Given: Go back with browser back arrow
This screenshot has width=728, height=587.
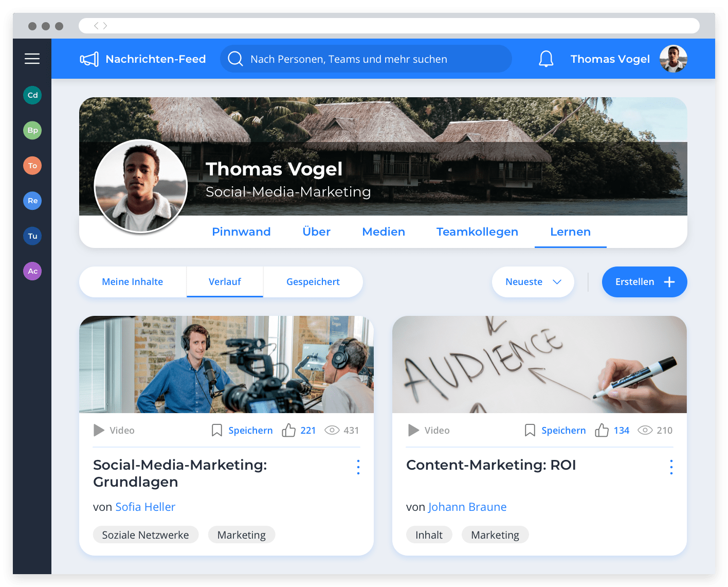Looking at the screenshot, I should click(96, 26).
